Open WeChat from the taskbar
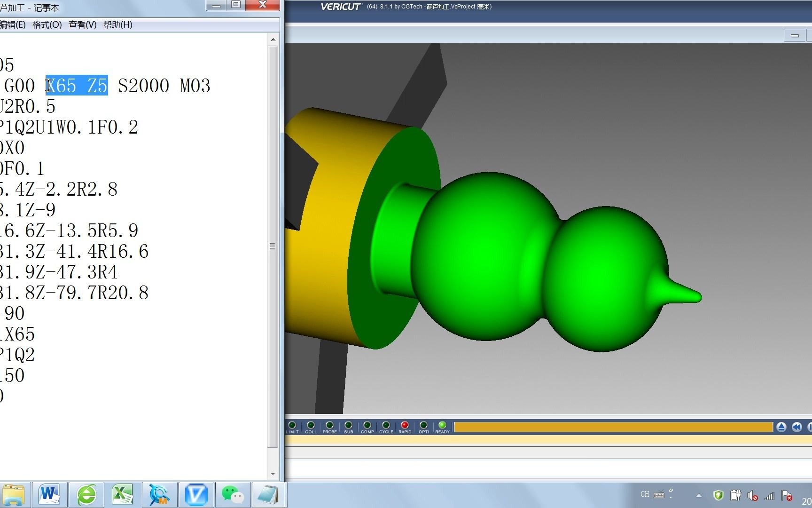 pos(233,495)
